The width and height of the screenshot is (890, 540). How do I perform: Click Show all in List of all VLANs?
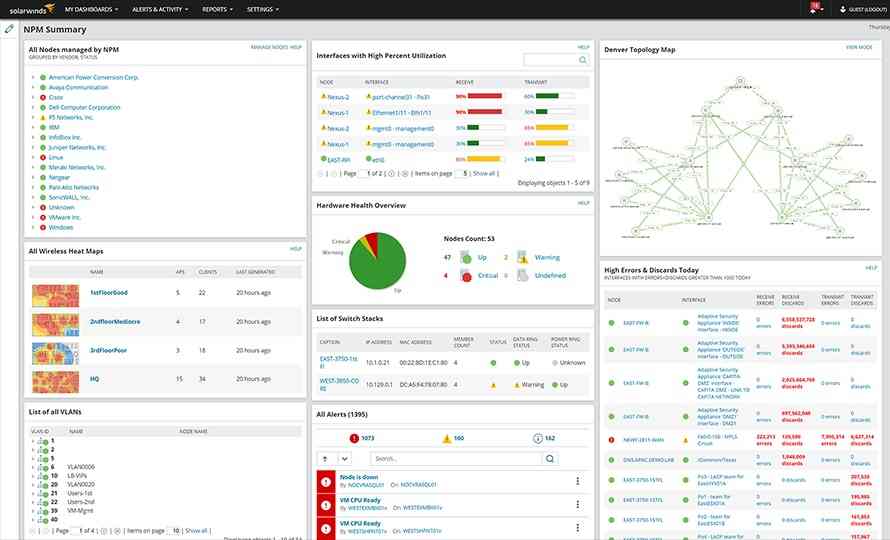[x=196, y=530]
